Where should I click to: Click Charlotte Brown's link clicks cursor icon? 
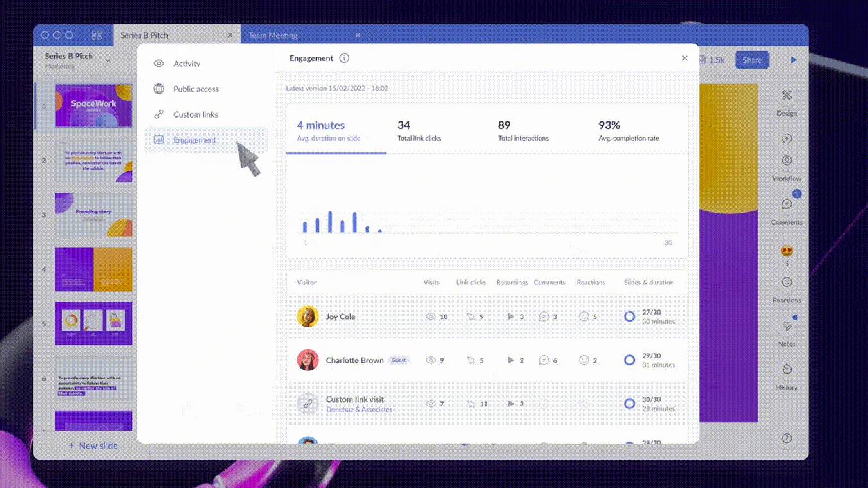471,360
